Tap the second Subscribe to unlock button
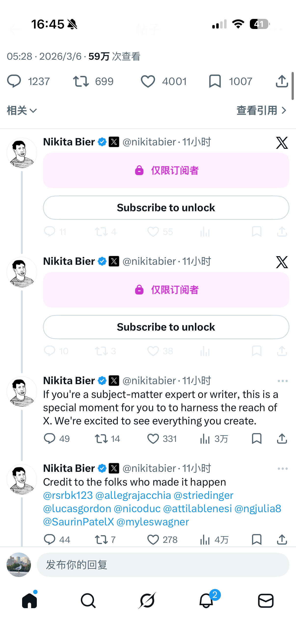This screenshot has height=644, width=296. pyautogui.click(x=166, y=327)
